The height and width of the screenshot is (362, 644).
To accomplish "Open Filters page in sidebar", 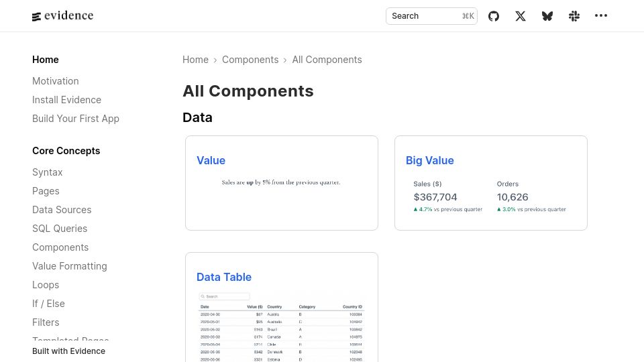I will pyautogui.click(x=46, y=322).
